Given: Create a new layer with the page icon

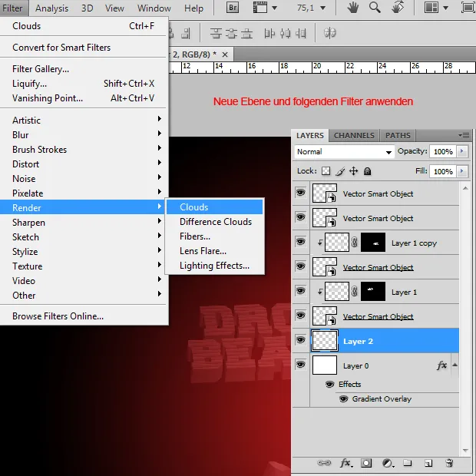Looking at the screenshot, I should pyautogui.click(x=428, y=463).
